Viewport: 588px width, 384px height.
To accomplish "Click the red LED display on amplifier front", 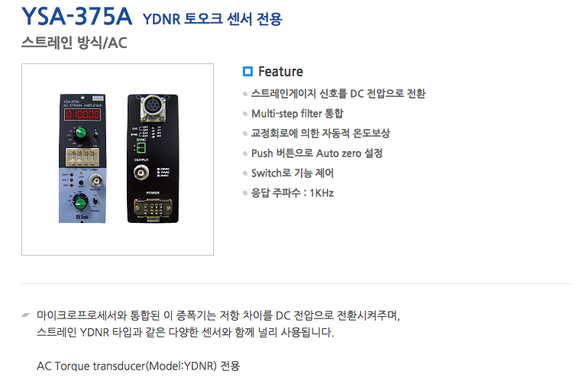I will [82, 115].
